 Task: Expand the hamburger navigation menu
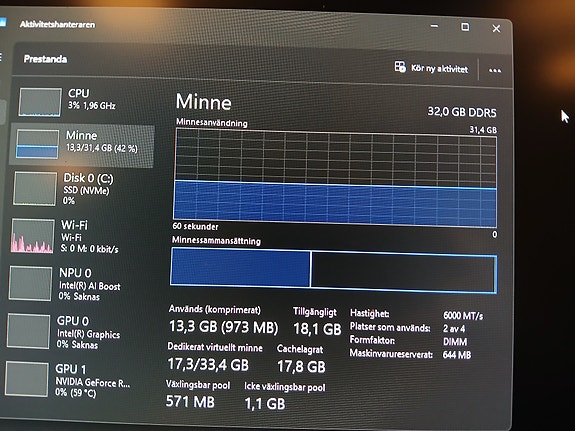(x=1, y=57)
